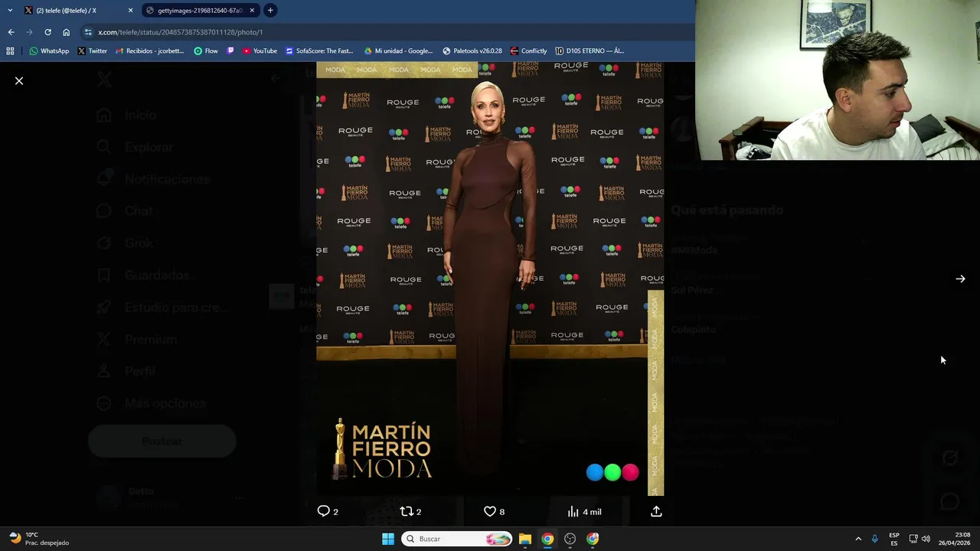Open the Recibidos Gmail bookmark
Image resolution: width=980 pixels, height=551 pixels.
[149, 51]
